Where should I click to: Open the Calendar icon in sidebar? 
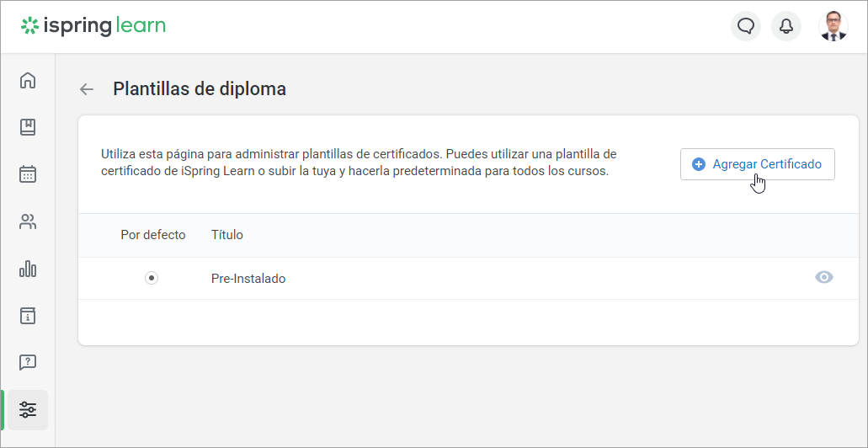[x=28, y=174]
